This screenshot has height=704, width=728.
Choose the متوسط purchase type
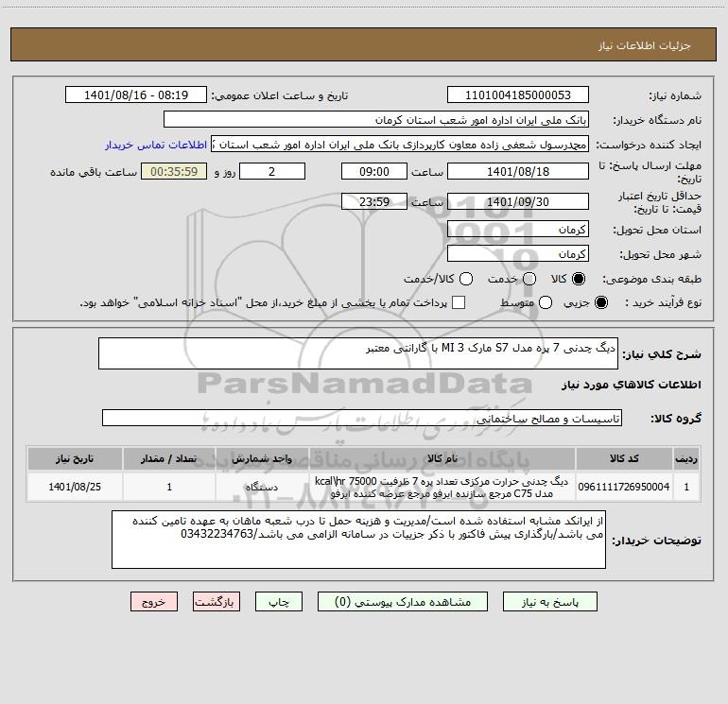point(546,302)
